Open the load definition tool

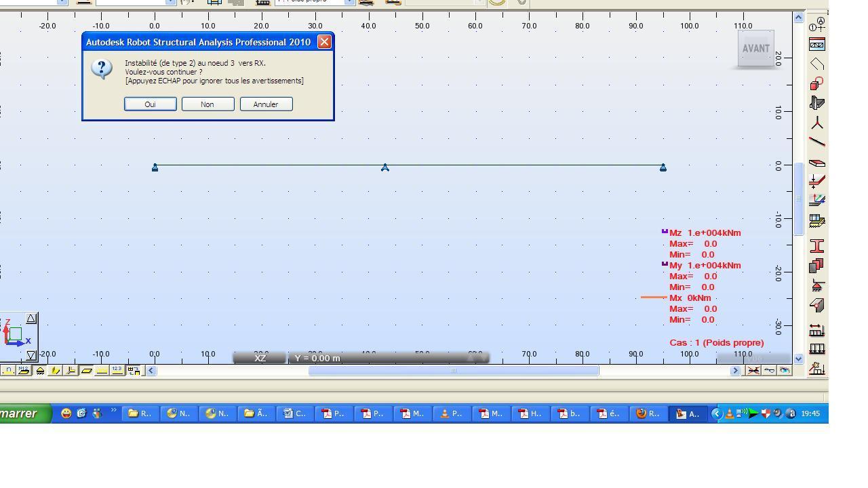coord(817,349)
